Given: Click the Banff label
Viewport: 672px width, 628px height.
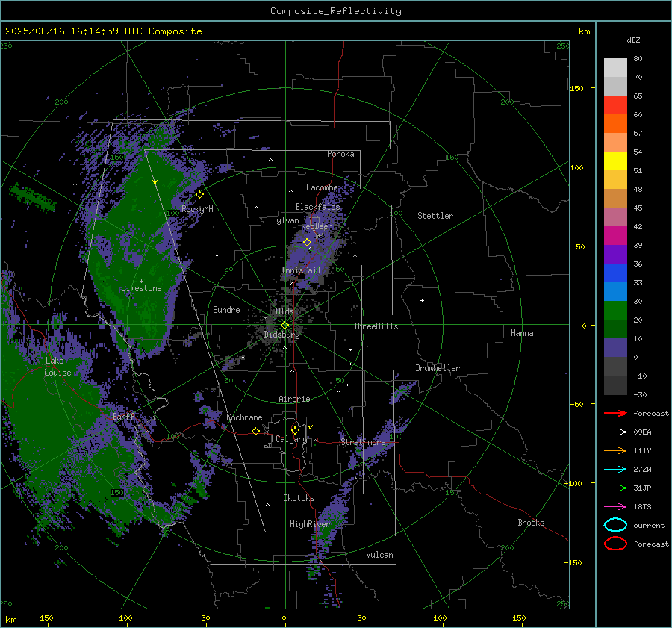Looking at the screenshot, I should coord(124,416).
